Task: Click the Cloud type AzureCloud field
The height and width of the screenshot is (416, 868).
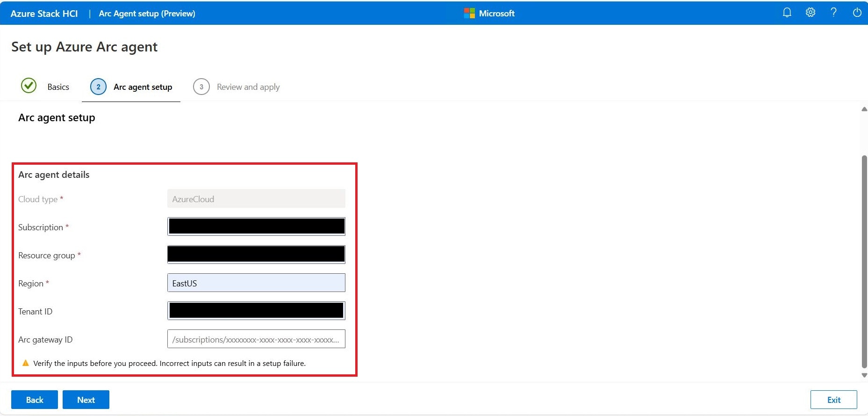Action: click(x=256, y=198)
